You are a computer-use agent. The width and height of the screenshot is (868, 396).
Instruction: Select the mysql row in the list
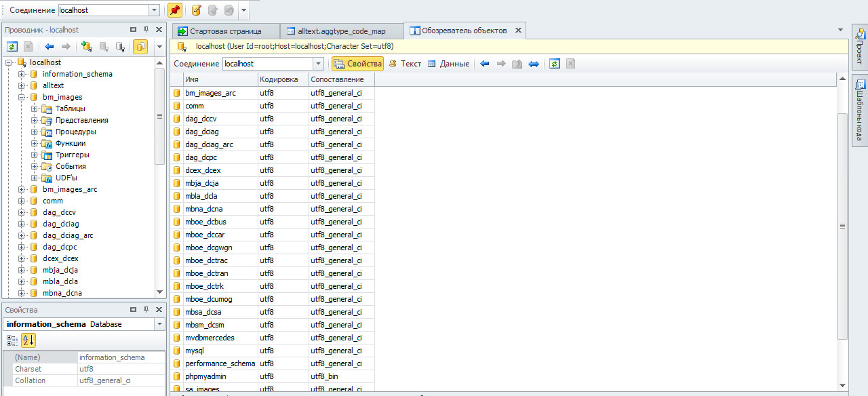(x=273, y=351)
